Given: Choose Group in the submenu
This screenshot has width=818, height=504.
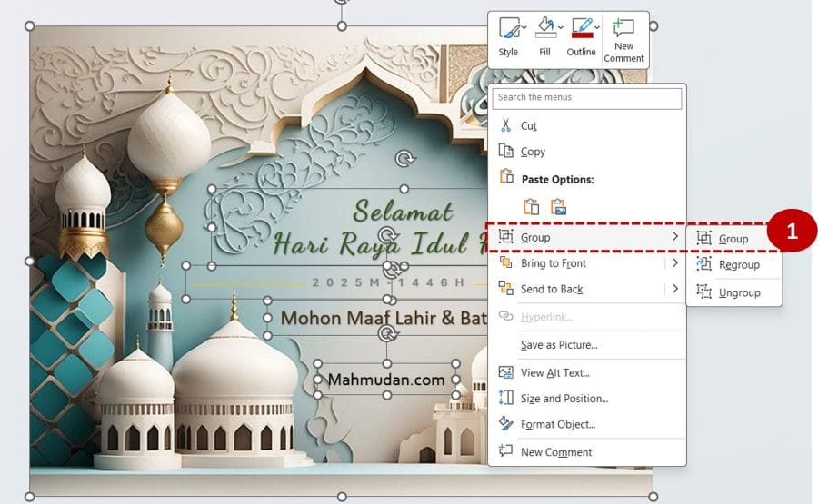Looking at the screenshot, I should click(733, 239).
